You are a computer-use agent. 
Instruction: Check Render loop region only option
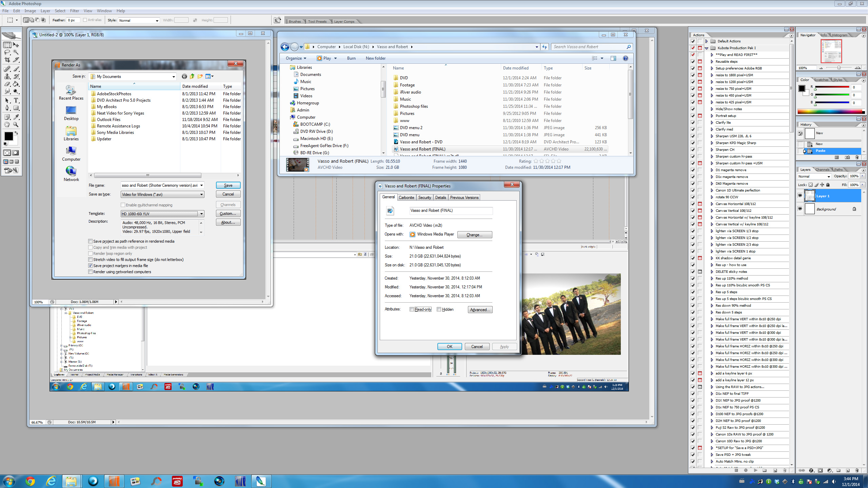coord(91,253)
